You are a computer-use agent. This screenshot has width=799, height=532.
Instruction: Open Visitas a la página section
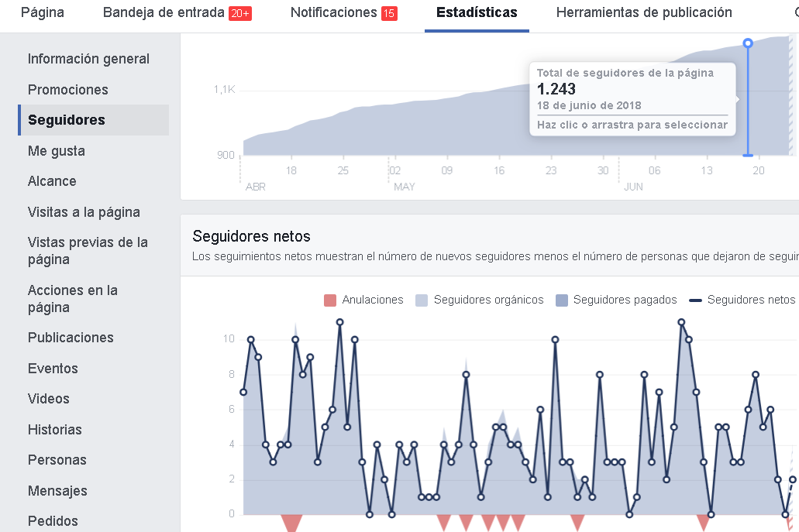tap(84, 212)
